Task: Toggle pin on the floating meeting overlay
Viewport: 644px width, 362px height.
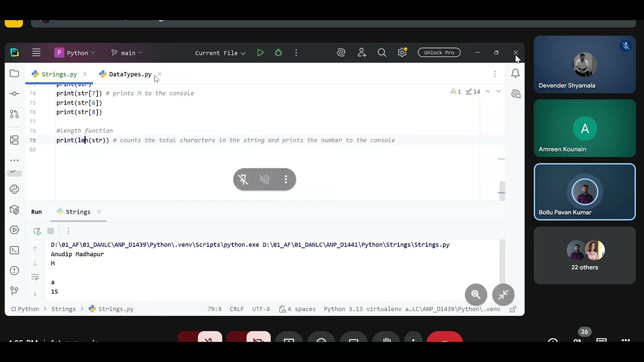Action: 243,179
